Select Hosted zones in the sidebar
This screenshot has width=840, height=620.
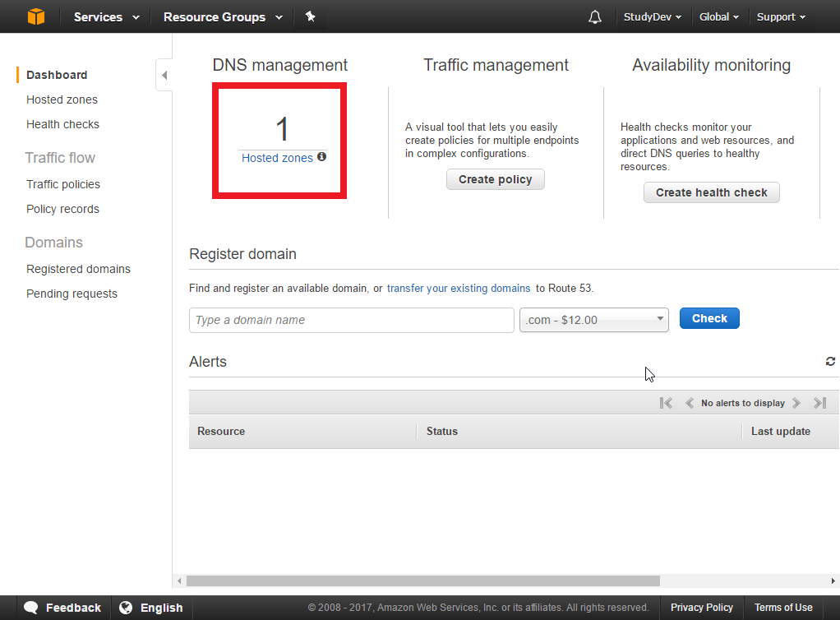[62, 99]
